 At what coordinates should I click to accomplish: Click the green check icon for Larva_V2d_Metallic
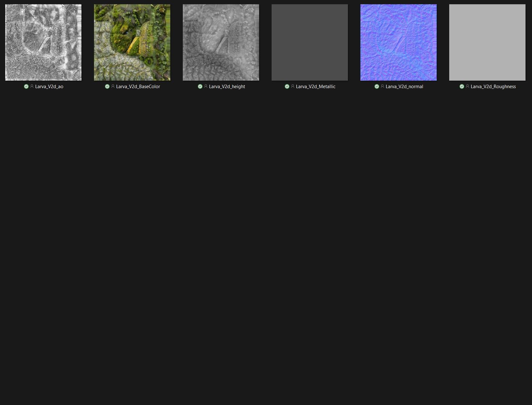tap(287, 87)
